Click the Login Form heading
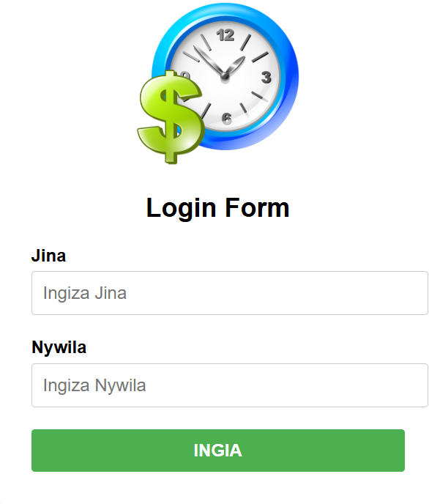 217,208
